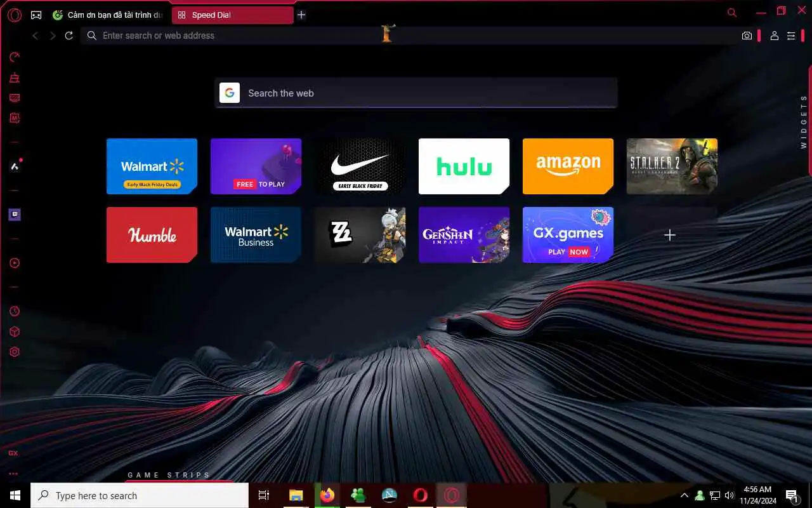Open the Free to Play tile

coord(256,166)
